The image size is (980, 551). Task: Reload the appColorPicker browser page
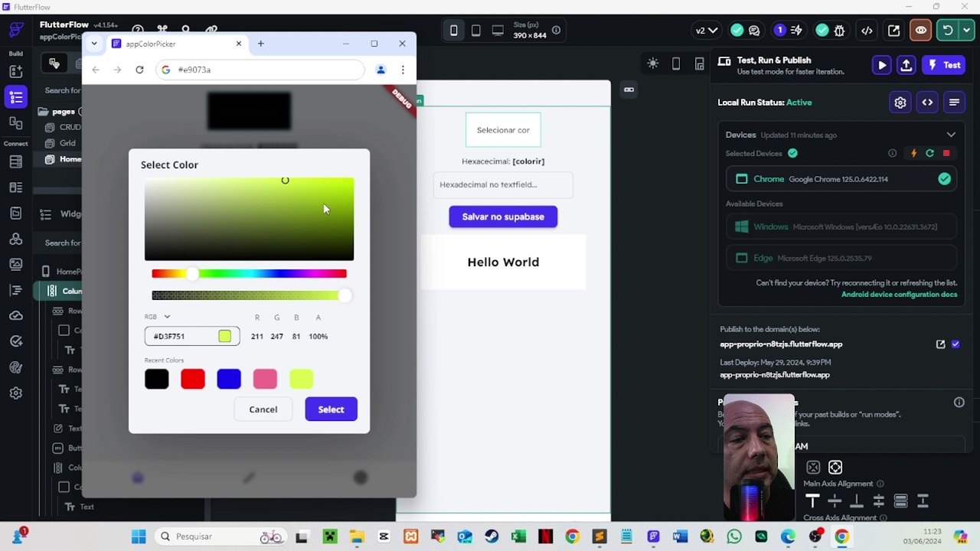(139, 70)
